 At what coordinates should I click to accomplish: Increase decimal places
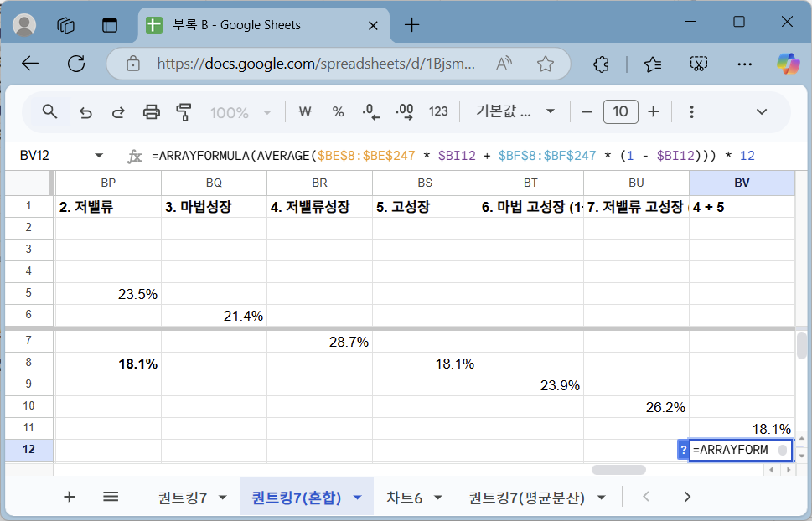point(405,112)
